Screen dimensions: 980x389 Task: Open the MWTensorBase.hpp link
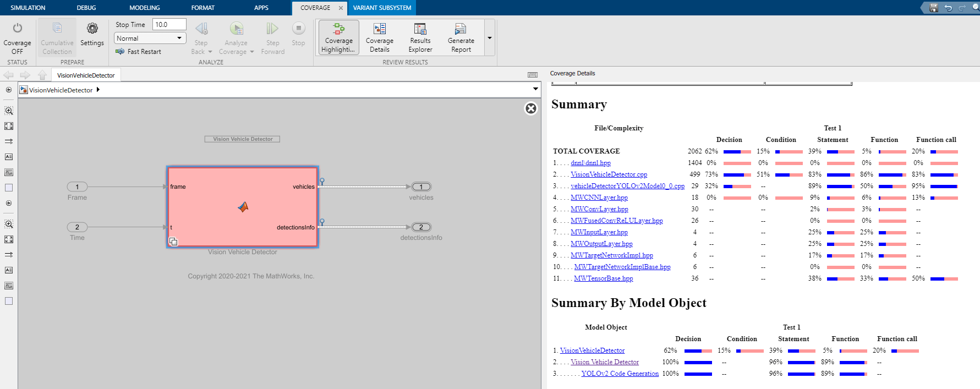(x=603, y=278)
